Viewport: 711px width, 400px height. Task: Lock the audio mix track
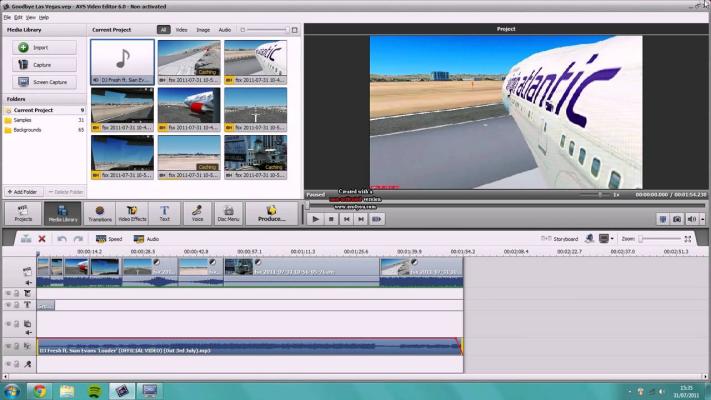(x=17, y=346)
